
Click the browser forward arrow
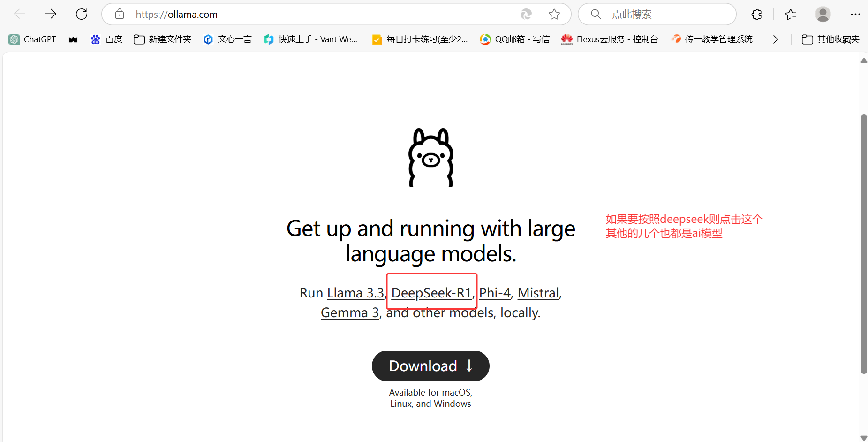tap(51, 14)
